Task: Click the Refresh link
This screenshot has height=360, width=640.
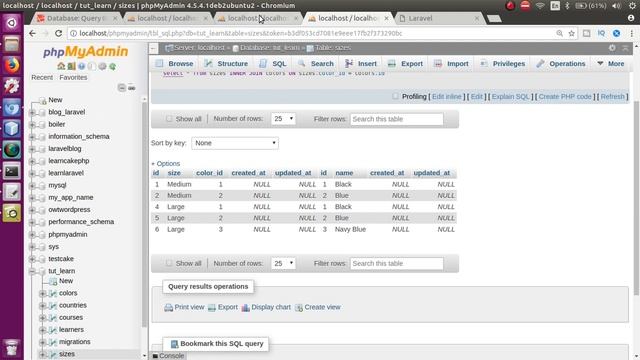Action: (613, 97)
